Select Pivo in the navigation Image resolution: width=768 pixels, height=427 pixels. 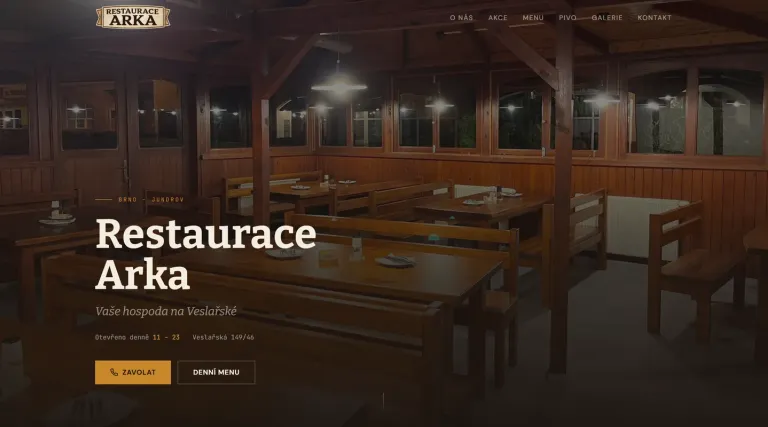click(567, 18)
